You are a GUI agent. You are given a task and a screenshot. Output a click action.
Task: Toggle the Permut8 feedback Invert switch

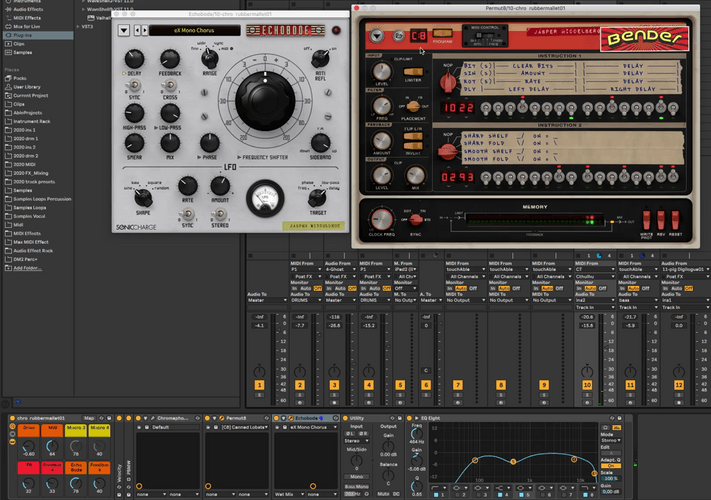coord(413,146)
